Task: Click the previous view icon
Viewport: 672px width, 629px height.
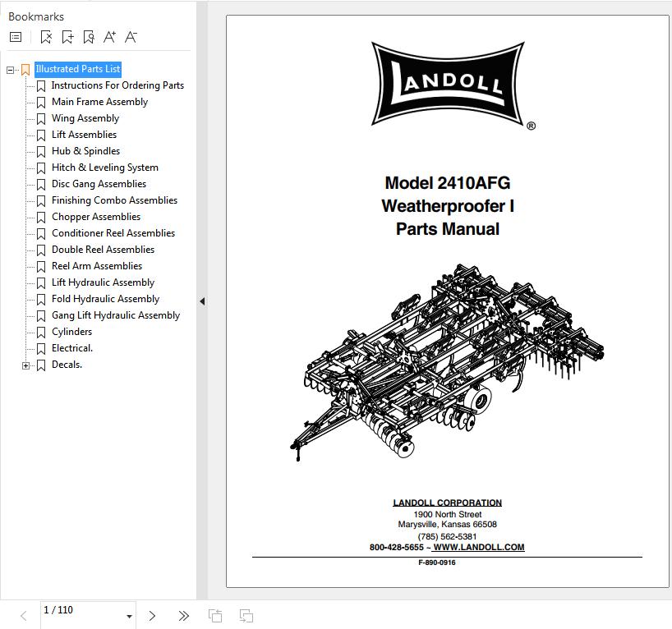Action: 215,616
